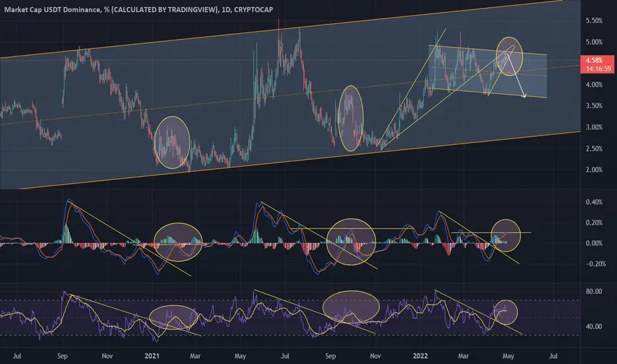Click the 40.00 RSI scale label
This screenshot has height=364, width=617.
pos(594,326)
